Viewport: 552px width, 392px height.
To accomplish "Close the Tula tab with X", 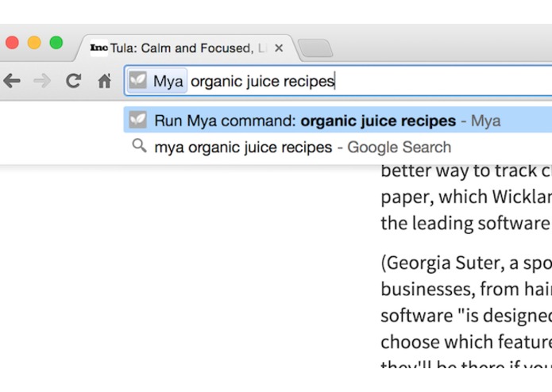I will [279, 48].
